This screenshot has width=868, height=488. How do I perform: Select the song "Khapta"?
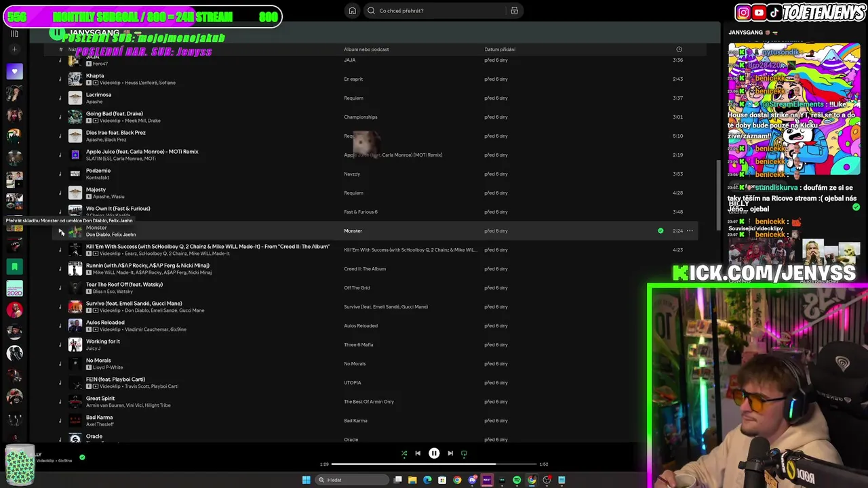tap(95, 76)
